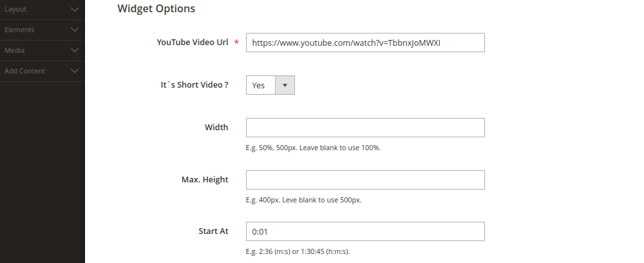Screen dimensions: 644x263
Task: Open the Media sidebar panel
Action: [x=43, y=50]
